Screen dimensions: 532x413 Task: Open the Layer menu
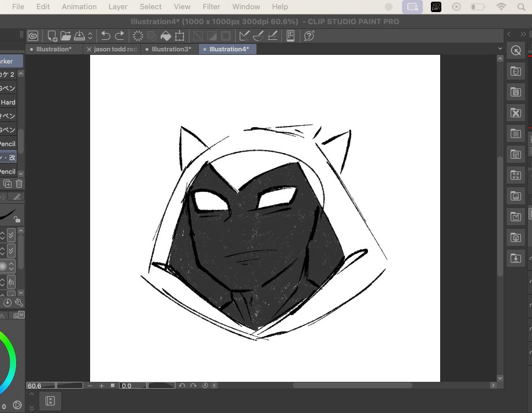click(x=118, y=7)
